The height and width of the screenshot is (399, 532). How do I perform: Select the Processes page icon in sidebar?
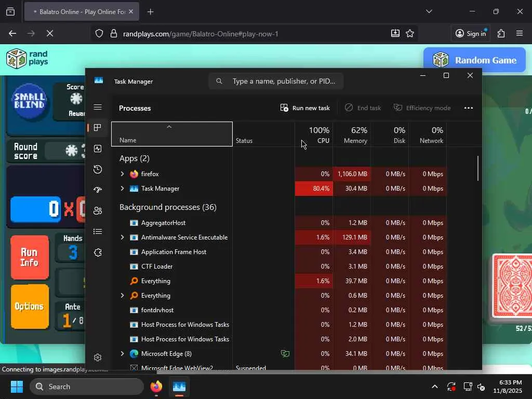[x=98, y=128]
